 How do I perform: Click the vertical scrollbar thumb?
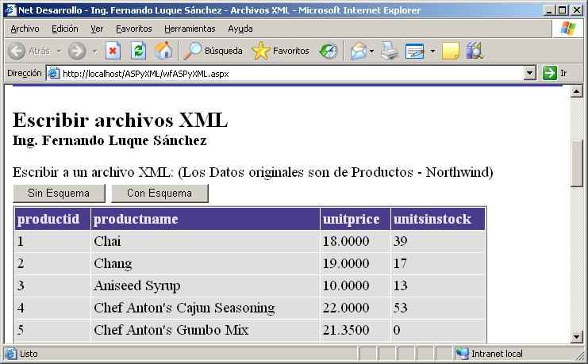pos(576,163)
